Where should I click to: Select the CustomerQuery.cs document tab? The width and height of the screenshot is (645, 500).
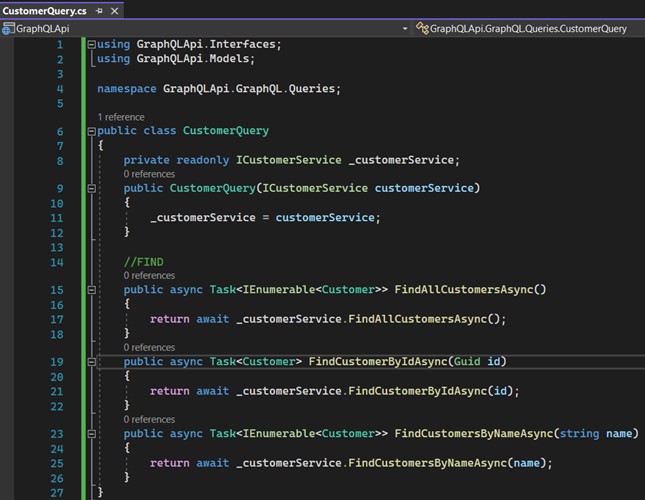point(44,10)
